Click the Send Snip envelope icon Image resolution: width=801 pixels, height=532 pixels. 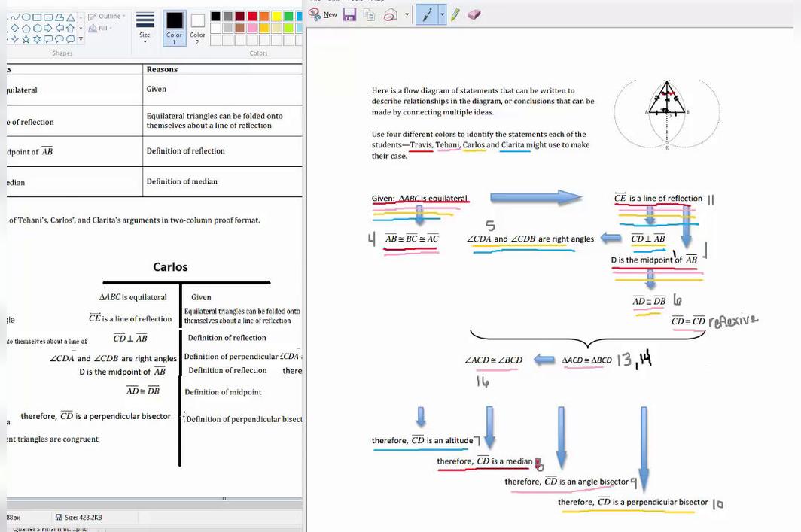coord(391,14)
